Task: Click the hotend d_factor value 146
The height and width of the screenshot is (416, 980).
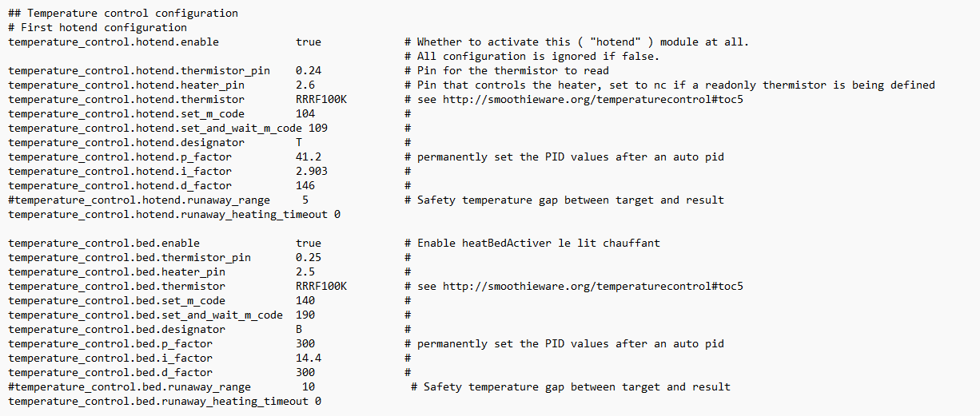Action: tap(305, 185)
